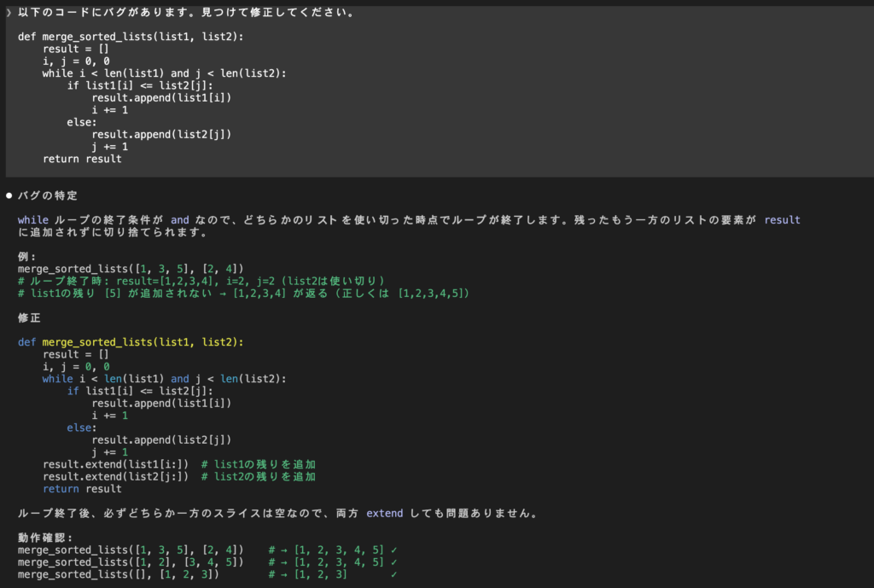Click the 'return result' line in the prompt code

click(x=82, y=159)
